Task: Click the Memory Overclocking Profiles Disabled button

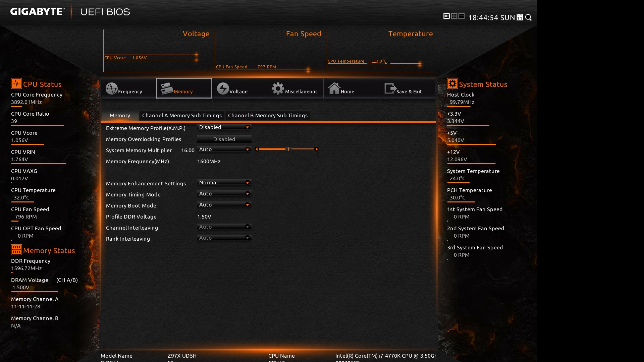Action: 224,139
